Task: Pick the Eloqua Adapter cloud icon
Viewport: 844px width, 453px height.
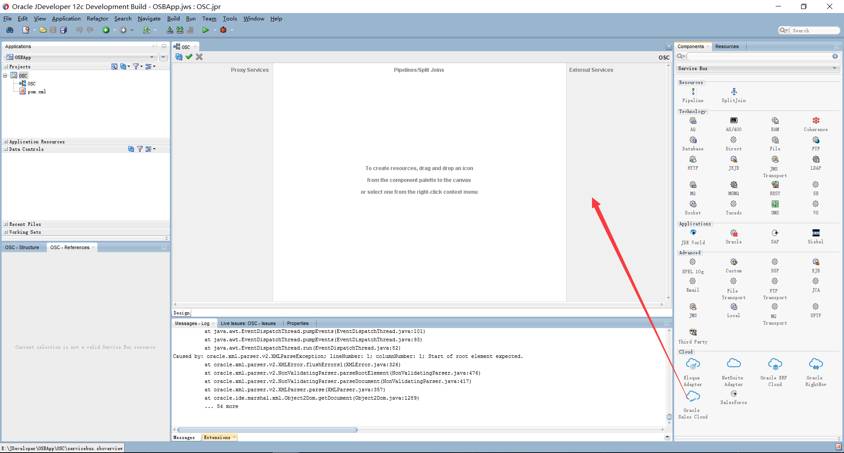Action: 693,364
